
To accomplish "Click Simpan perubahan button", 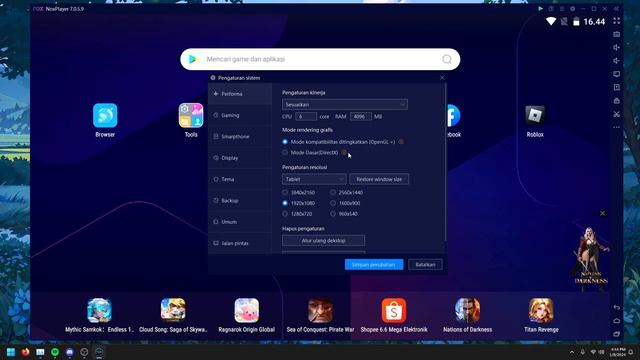I will [374, 264].
